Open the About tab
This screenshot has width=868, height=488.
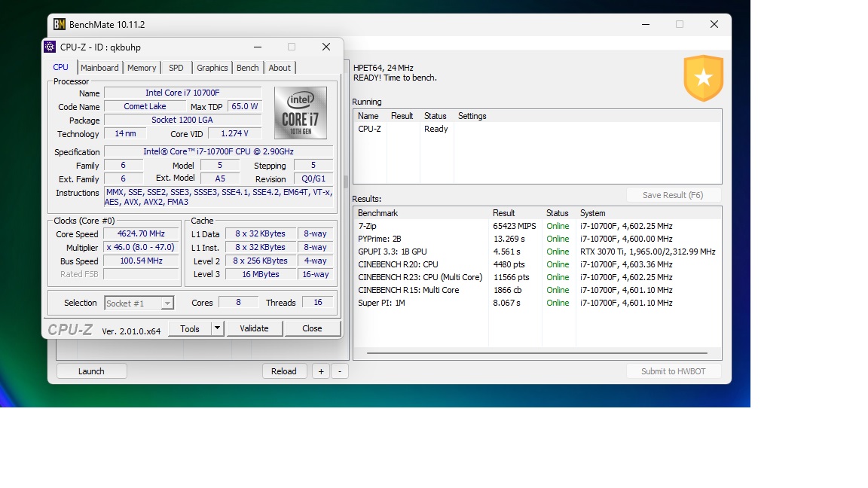tap(280, 68)
